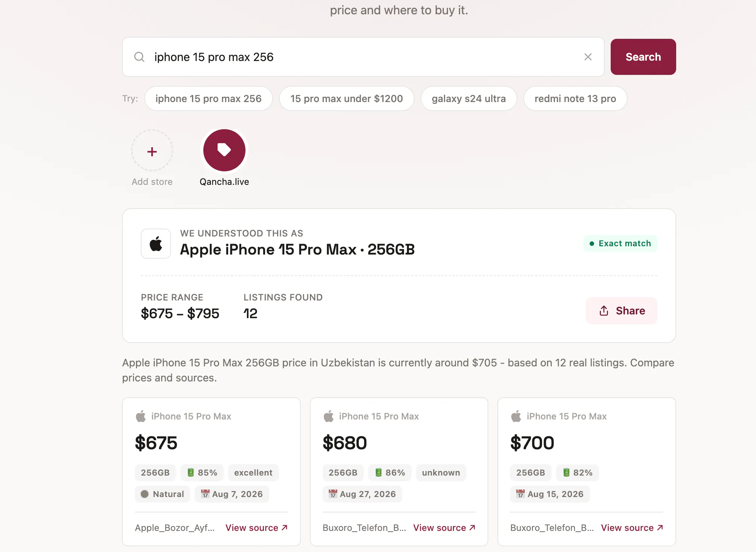Click the Natural color swatch tag
756x552 pixels.
(x=162, y=494)
